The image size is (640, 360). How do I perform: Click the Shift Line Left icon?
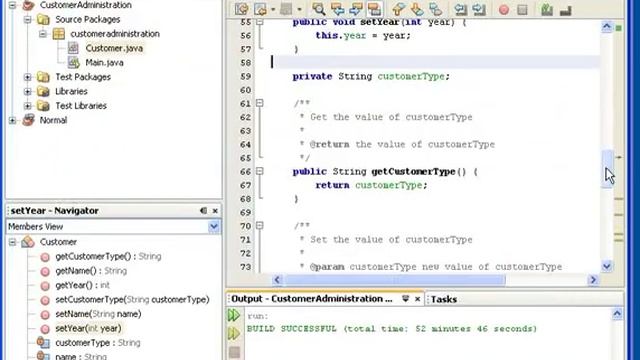tap(461, 9)
